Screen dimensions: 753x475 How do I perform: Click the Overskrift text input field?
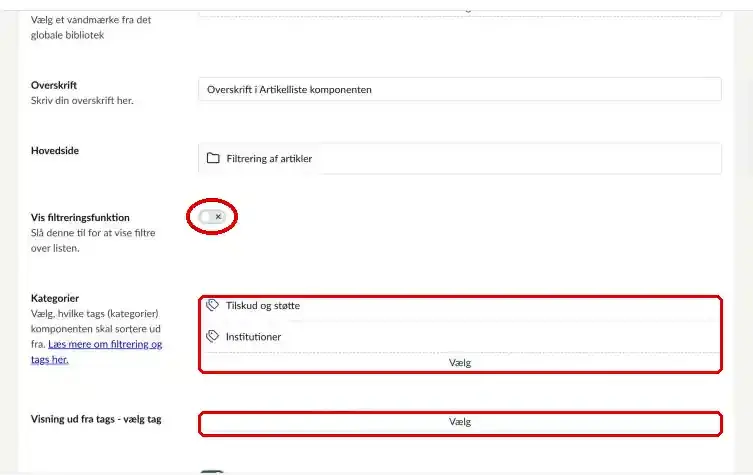point(460,89)
